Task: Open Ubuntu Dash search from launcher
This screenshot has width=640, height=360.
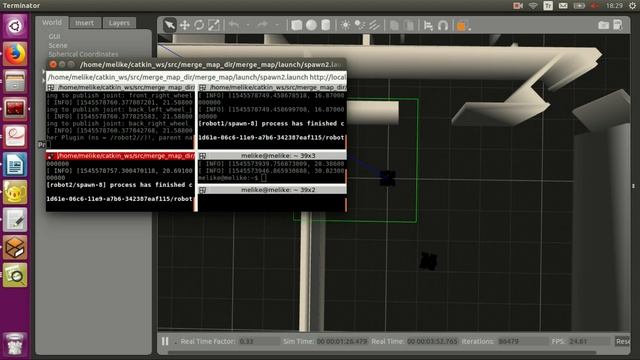Action: tap(15, 27)
